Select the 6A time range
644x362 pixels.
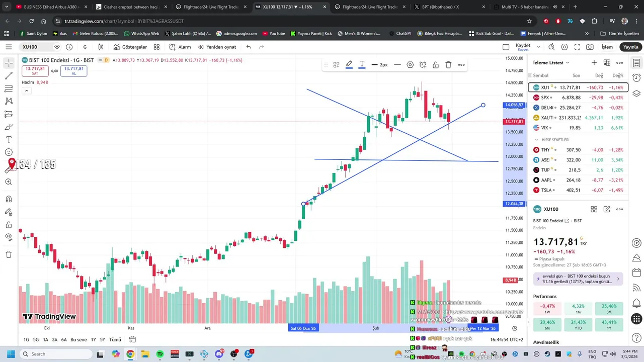(x=64, y=340)
